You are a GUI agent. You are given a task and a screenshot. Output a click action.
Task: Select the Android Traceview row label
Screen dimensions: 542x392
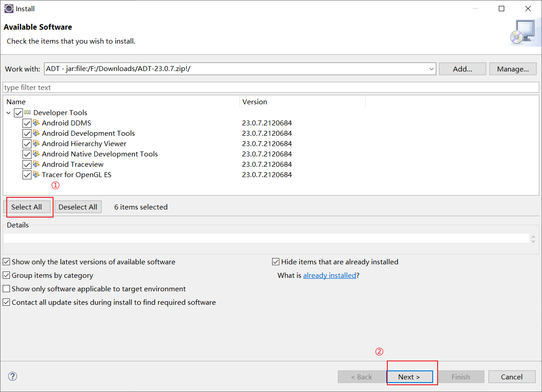coord(72,164)
